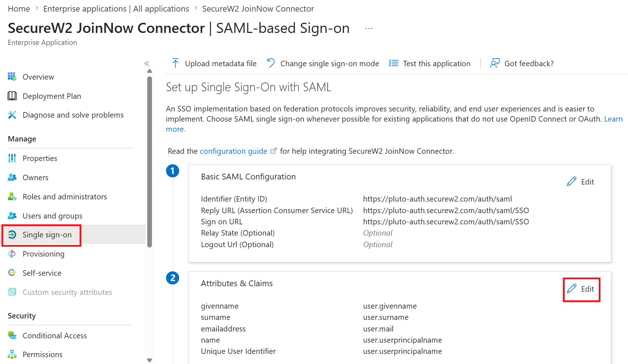Viewport: 628px width, 364px height.
Task: Click the Diagnose and solve problems wrench icon
Action: point(12,115)
